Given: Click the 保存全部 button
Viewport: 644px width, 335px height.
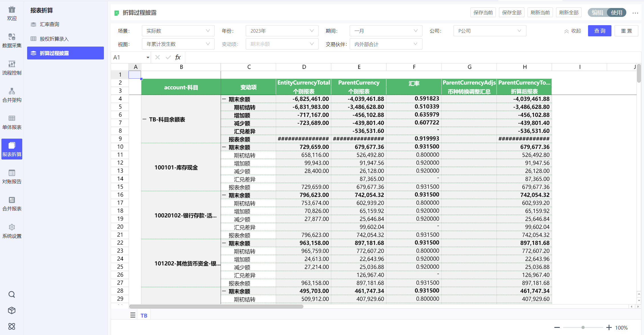Looking at the screenshot, I should (x=512, y=13).
